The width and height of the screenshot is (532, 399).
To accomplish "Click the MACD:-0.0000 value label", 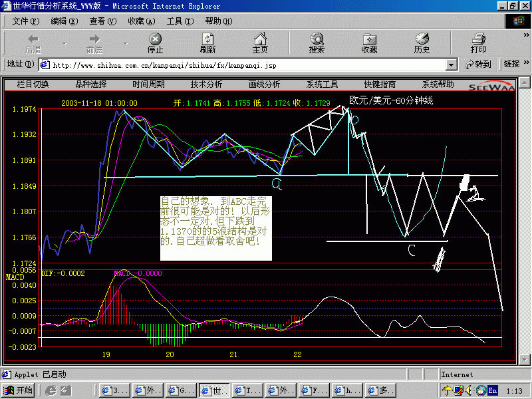I will pyautogui.click(x=138, y=273).
